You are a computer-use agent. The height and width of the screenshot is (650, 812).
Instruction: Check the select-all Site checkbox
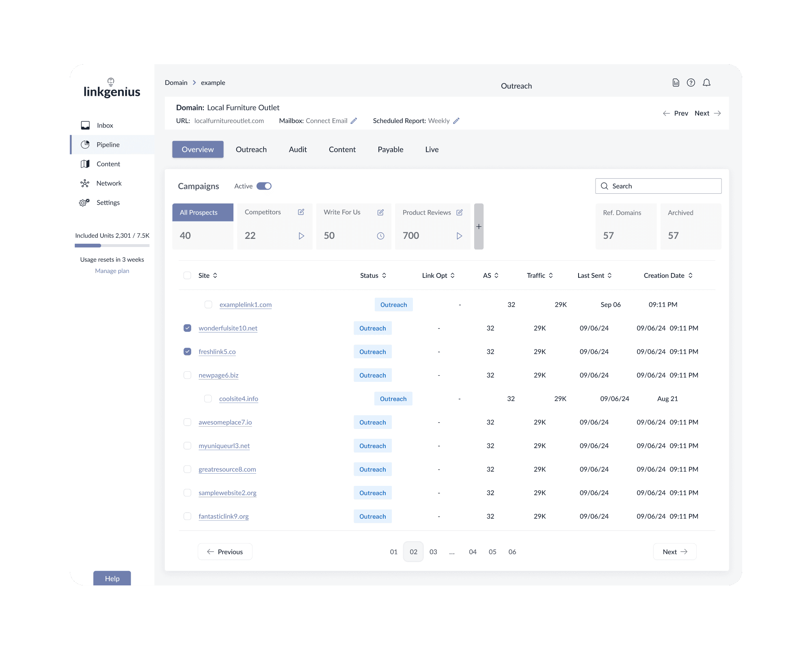tap(187, 275)
